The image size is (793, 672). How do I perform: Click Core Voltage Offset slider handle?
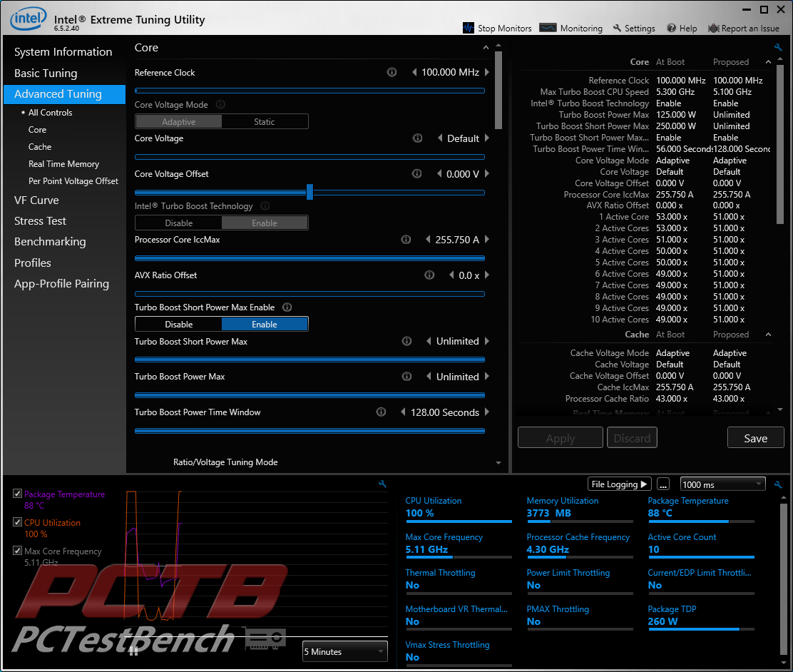pos(309,192)
